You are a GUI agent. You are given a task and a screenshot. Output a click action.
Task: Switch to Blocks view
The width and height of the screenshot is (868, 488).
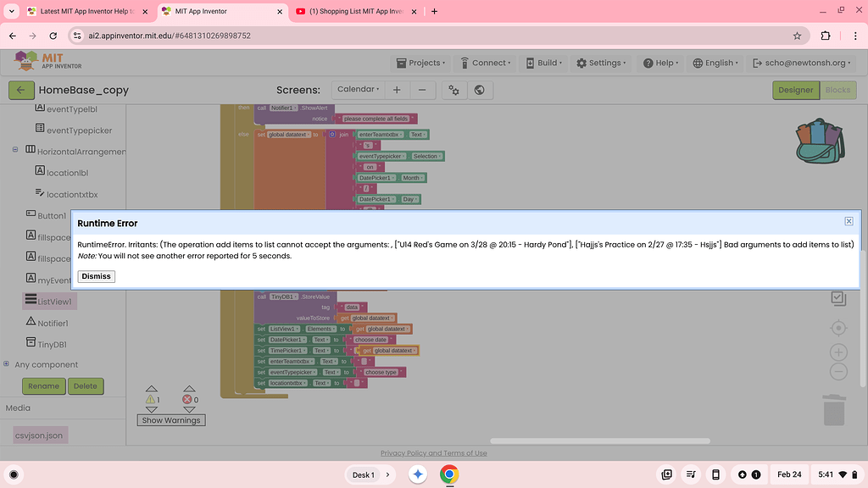coord(837,90)
